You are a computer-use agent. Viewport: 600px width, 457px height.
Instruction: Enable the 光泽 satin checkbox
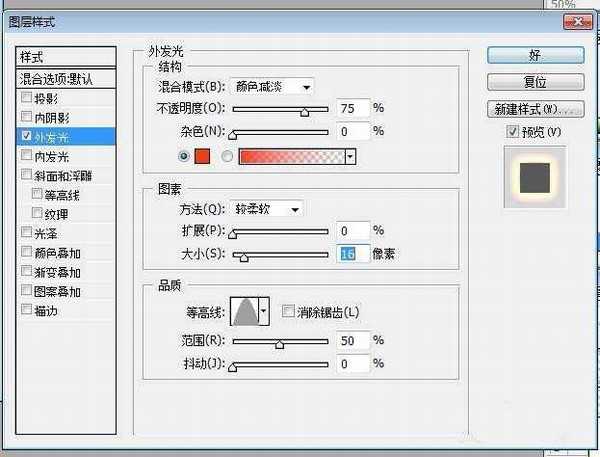click(26, 232)
